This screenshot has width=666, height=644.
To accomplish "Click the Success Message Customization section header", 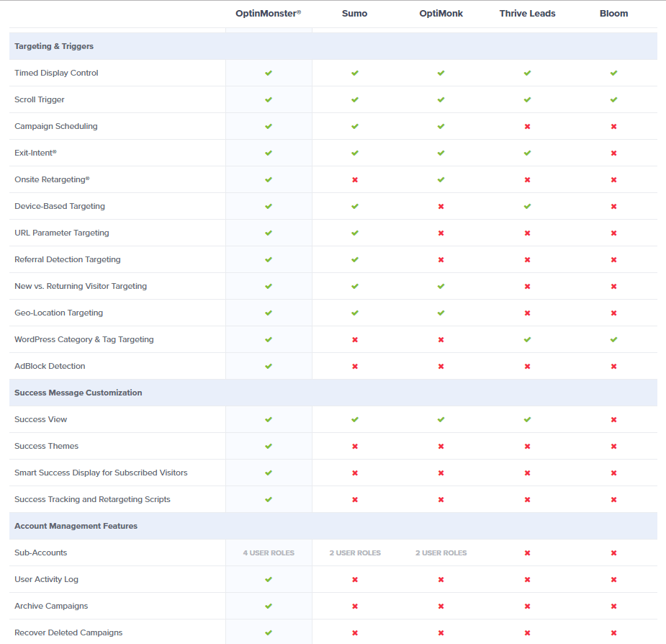I will 78,393.
